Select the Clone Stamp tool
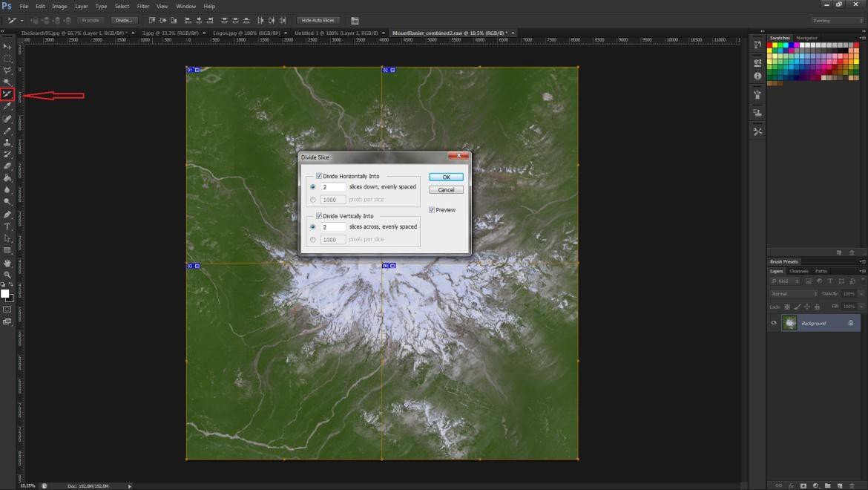 tap(7, 143)
